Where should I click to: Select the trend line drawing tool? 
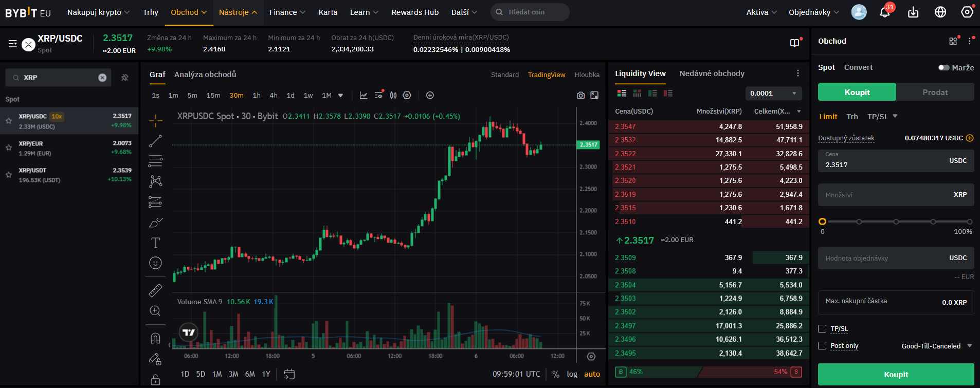155,141
